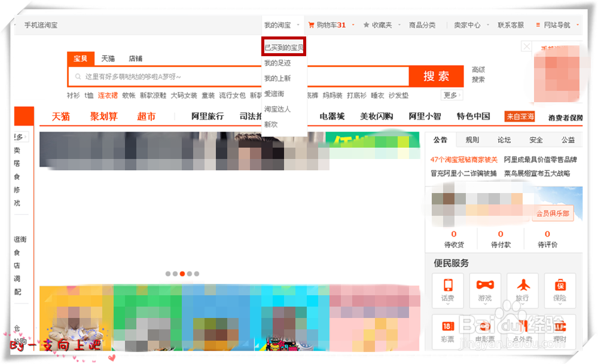Open 联系客服 customer service link
This screenshot has height=364, width=598.
click(511, 25)
